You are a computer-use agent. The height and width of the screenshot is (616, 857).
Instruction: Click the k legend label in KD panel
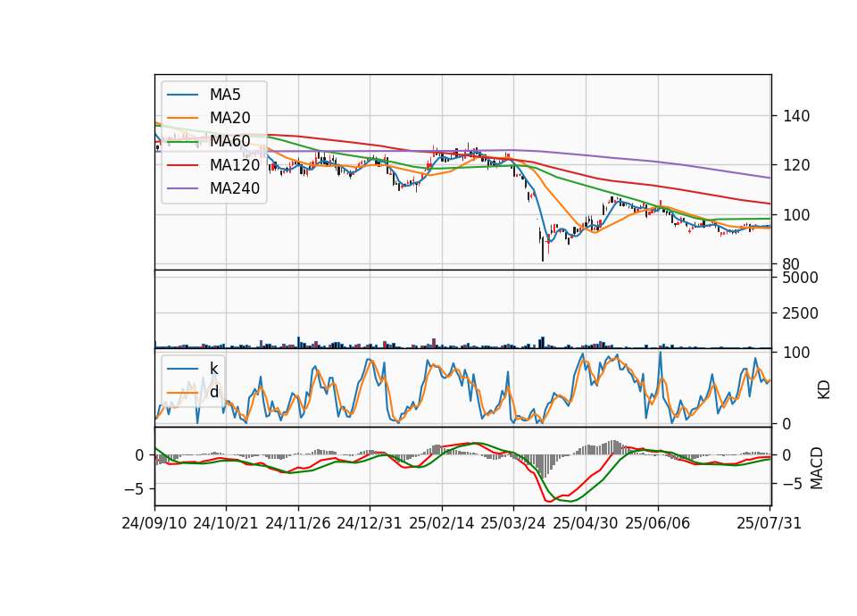pyautogui.click(x=213, y=369)
